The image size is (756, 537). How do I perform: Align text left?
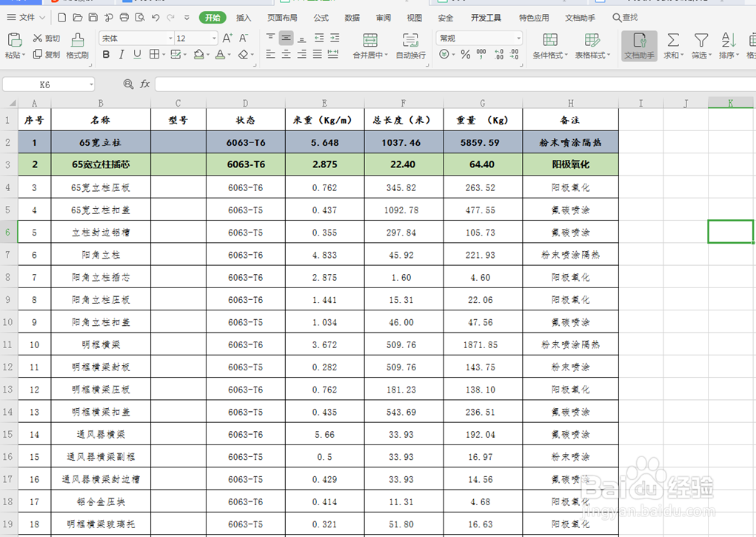click(270, 54)
